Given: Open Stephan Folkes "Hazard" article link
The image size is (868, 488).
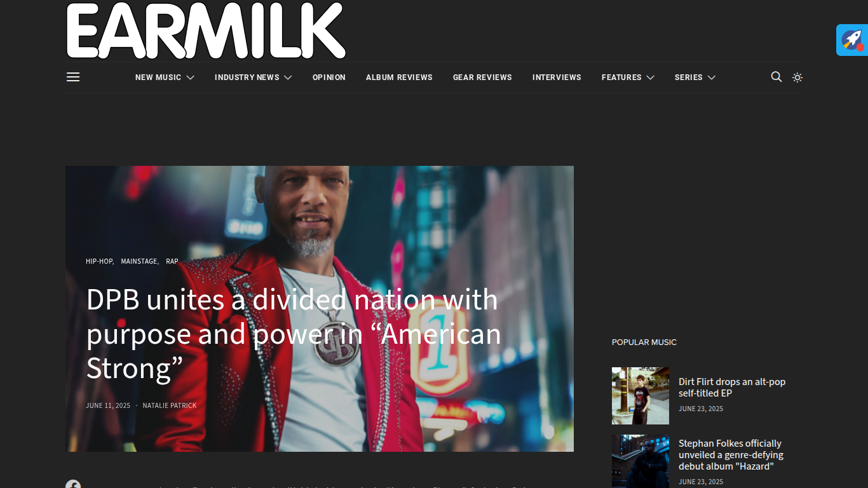Looking at the screenshot, I should (x=731, y=455).
